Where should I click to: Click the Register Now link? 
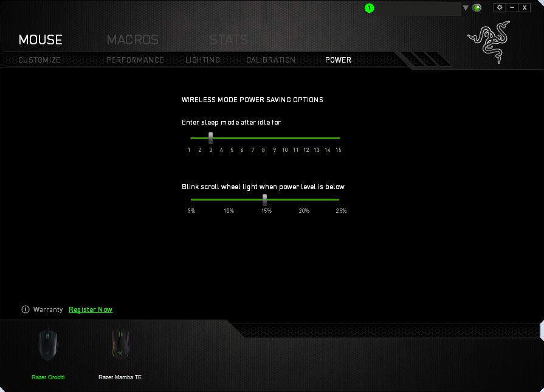coord(91,309)
